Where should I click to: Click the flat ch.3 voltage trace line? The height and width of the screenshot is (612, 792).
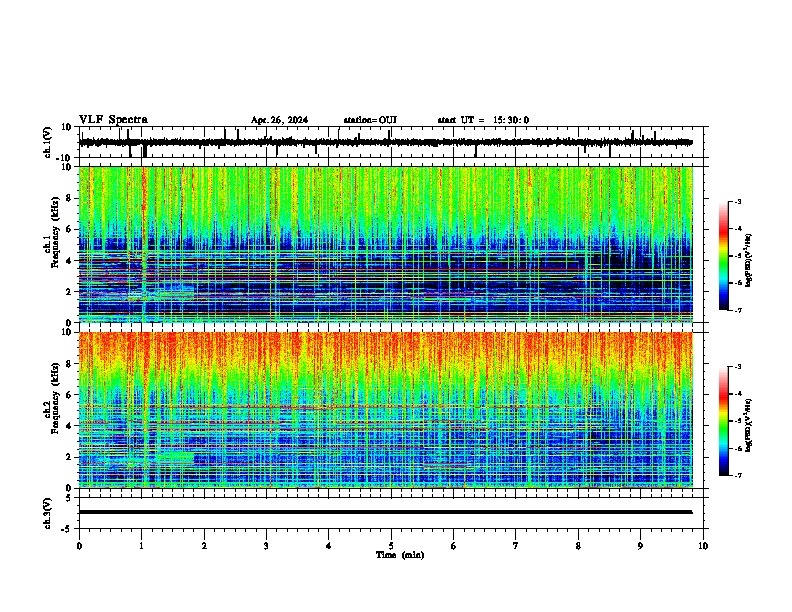[x=385, y=512]
